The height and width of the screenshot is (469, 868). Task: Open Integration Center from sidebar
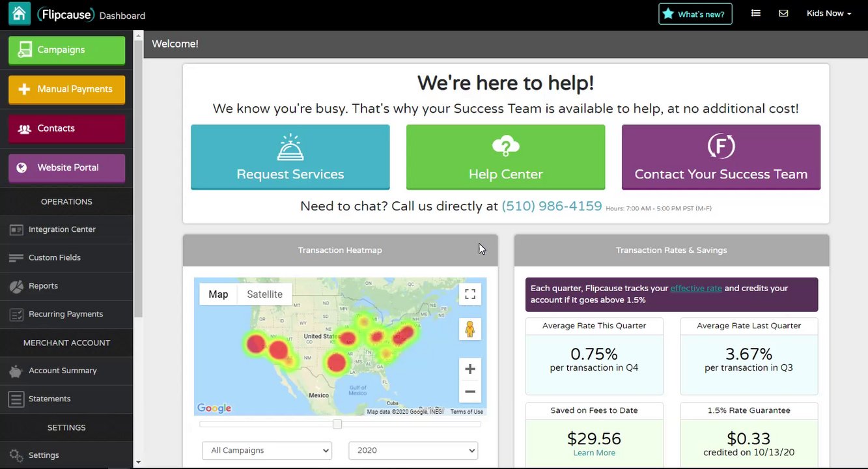click(x=66, y=229)
